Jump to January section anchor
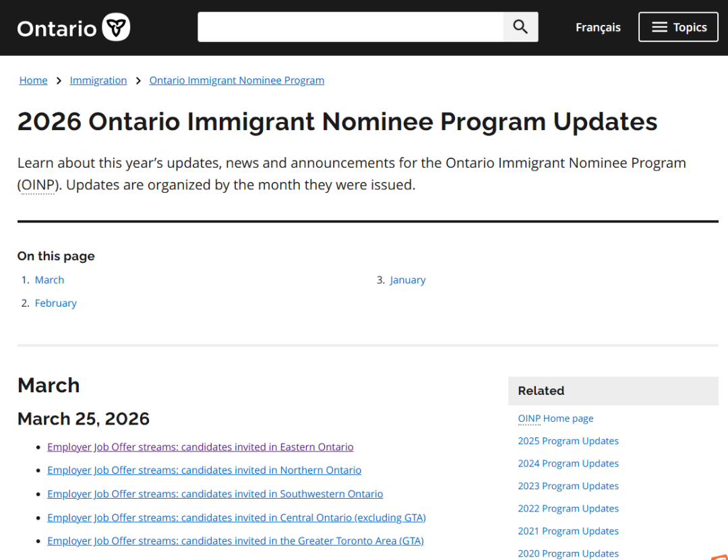This screenshot has width=728, height=560. [408, 280]
